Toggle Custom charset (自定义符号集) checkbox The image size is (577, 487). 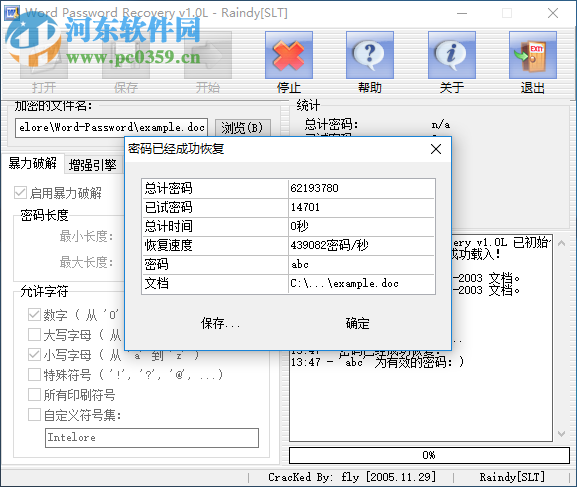pos(34,414)
